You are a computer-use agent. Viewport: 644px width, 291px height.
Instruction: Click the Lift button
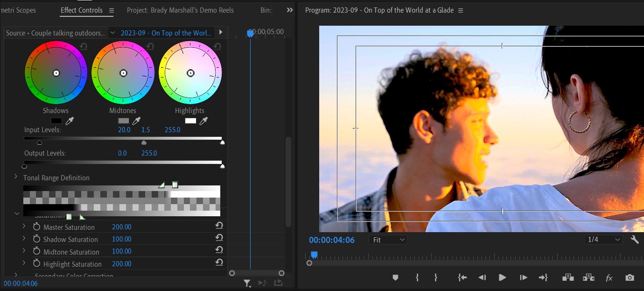[x=568, y=277]
